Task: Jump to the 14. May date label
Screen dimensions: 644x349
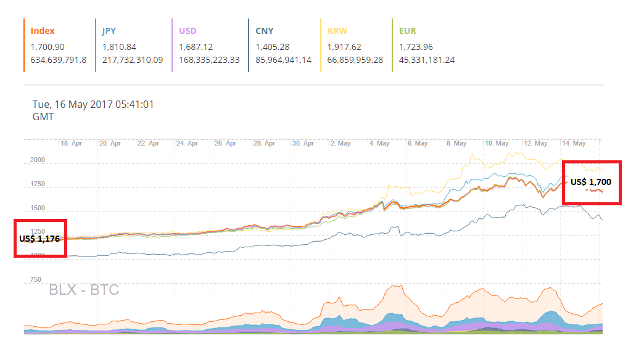Action: click(x=574, y=143)
